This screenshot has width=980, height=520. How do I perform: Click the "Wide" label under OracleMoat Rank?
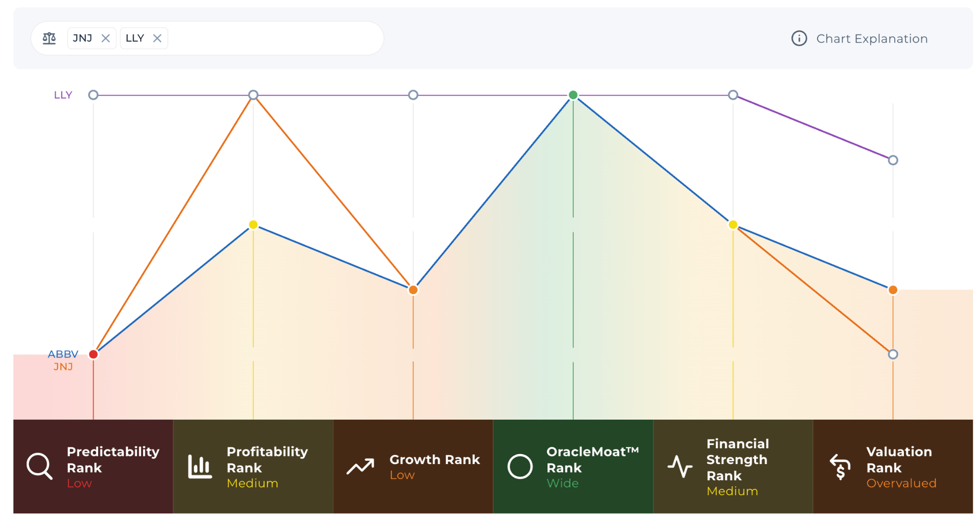[563, 484]
